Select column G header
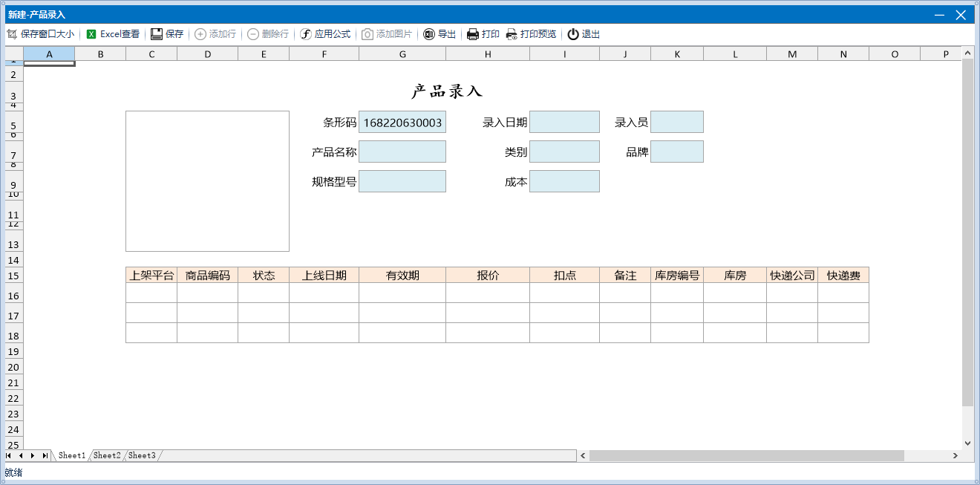The height and width of the screenshot is (485, 980). (402, 54)
